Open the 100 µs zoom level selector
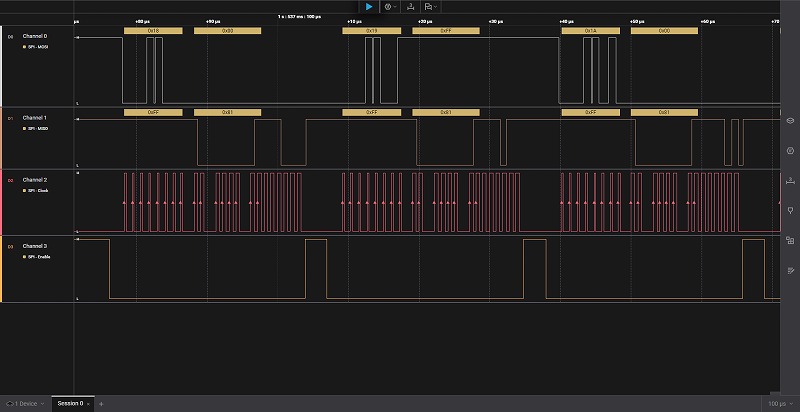This screenshot has width=800, height=412. pos(778,403)
